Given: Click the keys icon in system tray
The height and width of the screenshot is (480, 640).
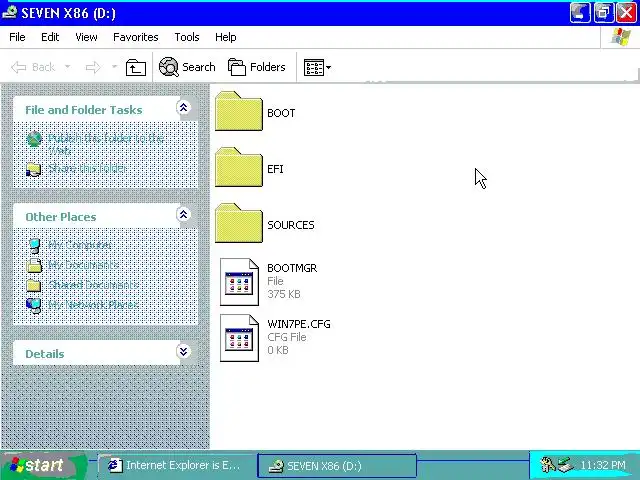Looking at the screenshot, I should tap(548, 464).
